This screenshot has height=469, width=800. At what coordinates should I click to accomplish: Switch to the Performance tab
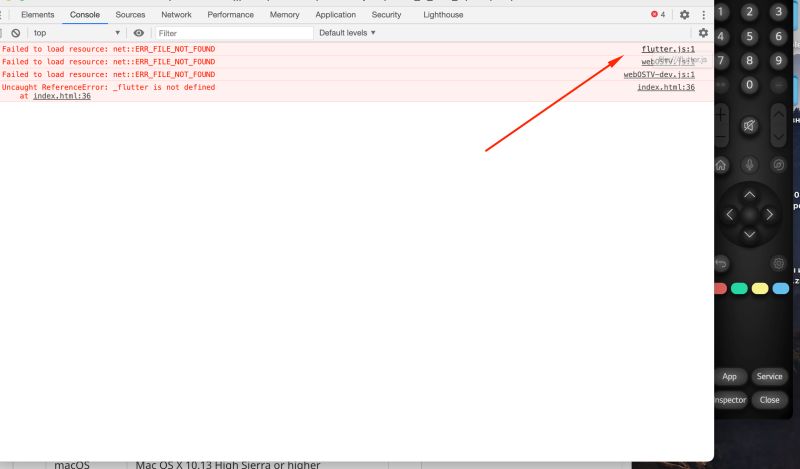point(231,15)
